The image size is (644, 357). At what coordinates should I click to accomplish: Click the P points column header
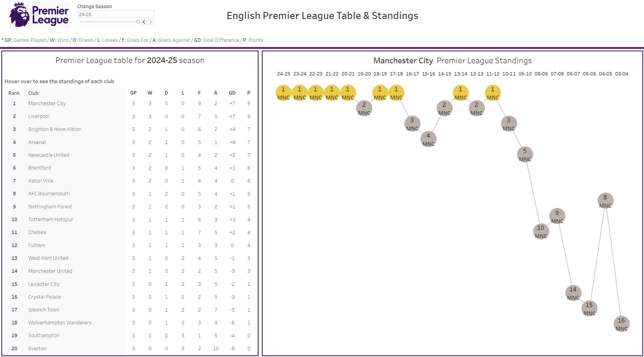[249, 93]
